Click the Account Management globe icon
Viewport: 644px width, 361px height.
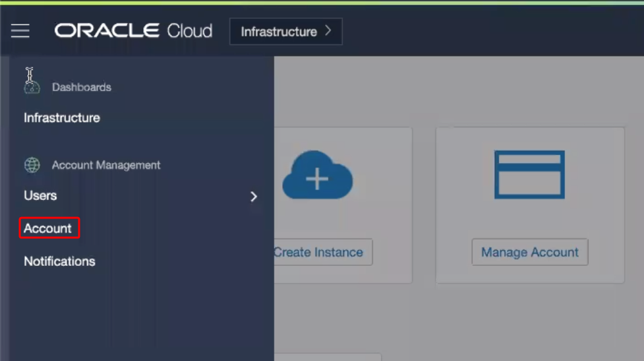pyautogui.click(x=32, y=165)
